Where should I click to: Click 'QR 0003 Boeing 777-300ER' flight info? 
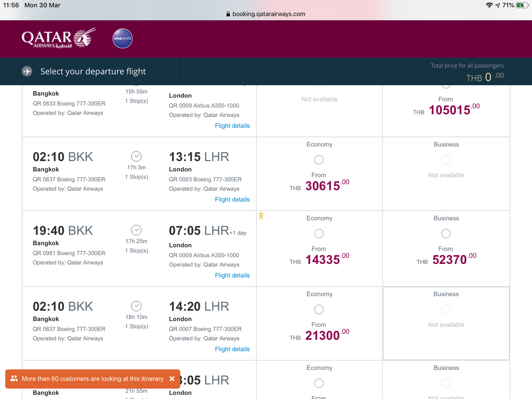(205, 179)
